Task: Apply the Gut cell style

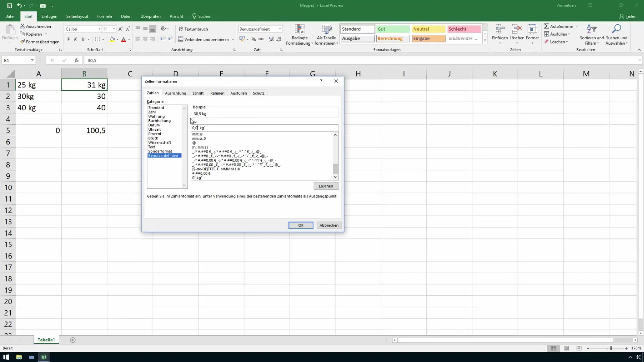Action: pos(393,29)
